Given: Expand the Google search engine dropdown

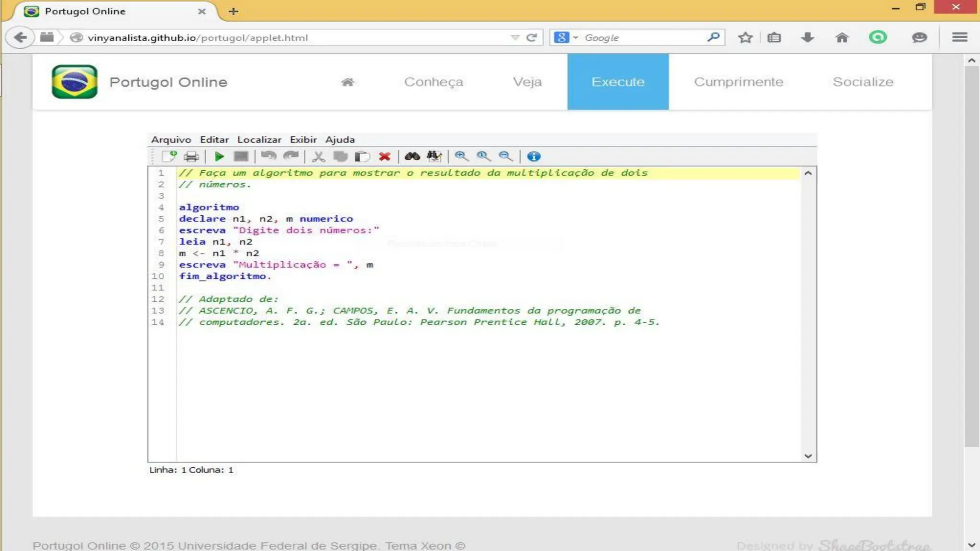Looking at the screenshot, I should pos(575,37).
